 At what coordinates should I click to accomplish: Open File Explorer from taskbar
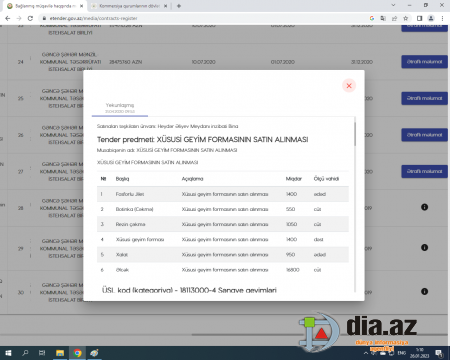[60, 353]
